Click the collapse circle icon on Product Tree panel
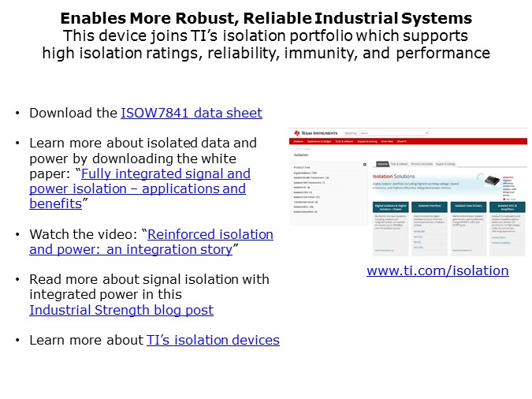Screen dimensions: 532x399 click(x=365, y=164)
